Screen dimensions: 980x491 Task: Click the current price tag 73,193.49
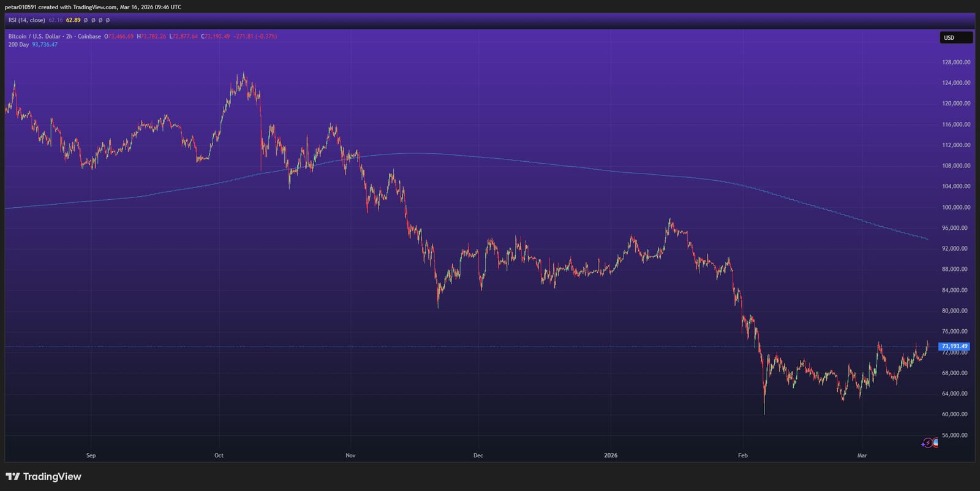(x=954, y=346)
